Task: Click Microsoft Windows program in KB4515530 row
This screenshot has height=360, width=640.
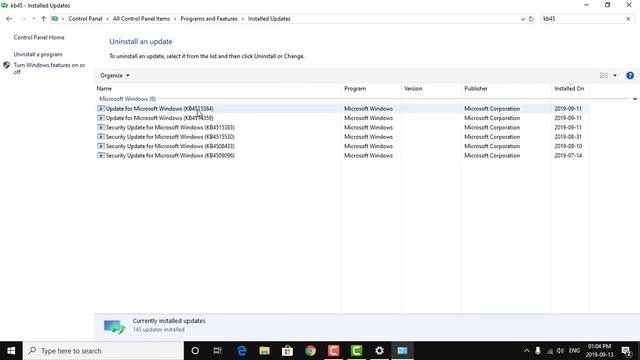Action: click(x=368, y=137)
